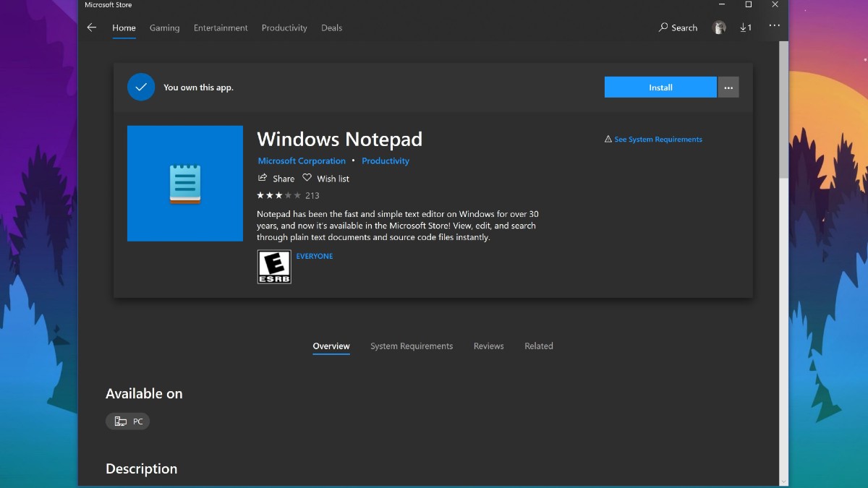Image resolution: width=868 pixels, height=488 pixels.
Task: Click the Available on heading
Action: (x=144, y=393)
